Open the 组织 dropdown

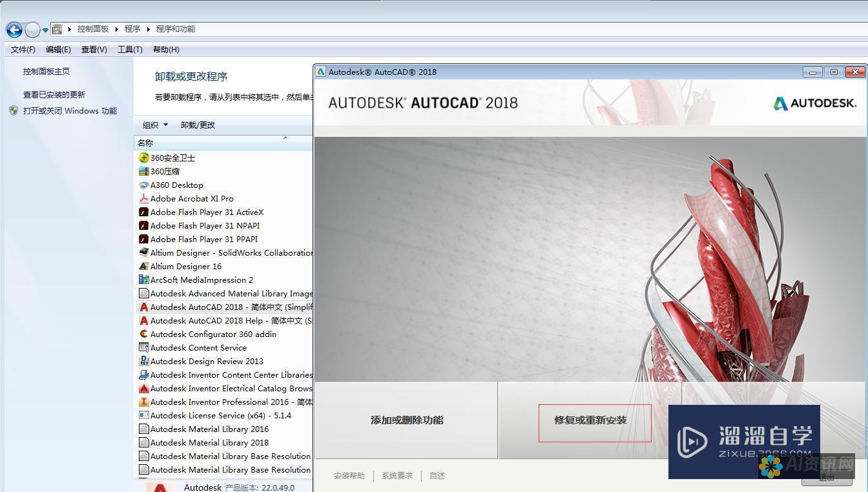pos(155,125)
